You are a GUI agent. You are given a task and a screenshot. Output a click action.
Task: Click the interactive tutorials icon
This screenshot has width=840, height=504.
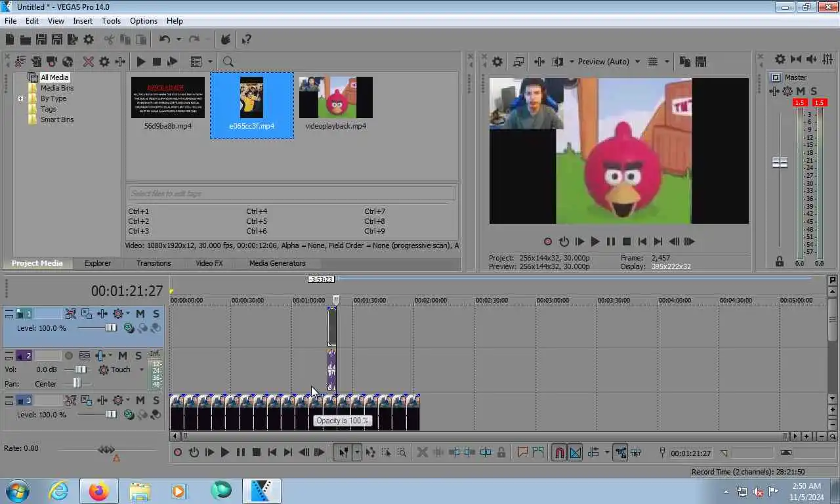[226, 39]
